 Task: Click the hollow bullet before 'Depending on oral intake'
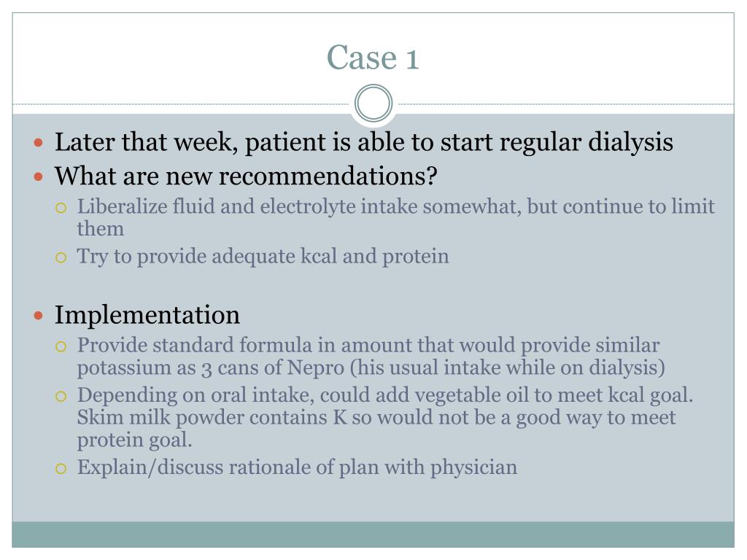coord(61,396)
